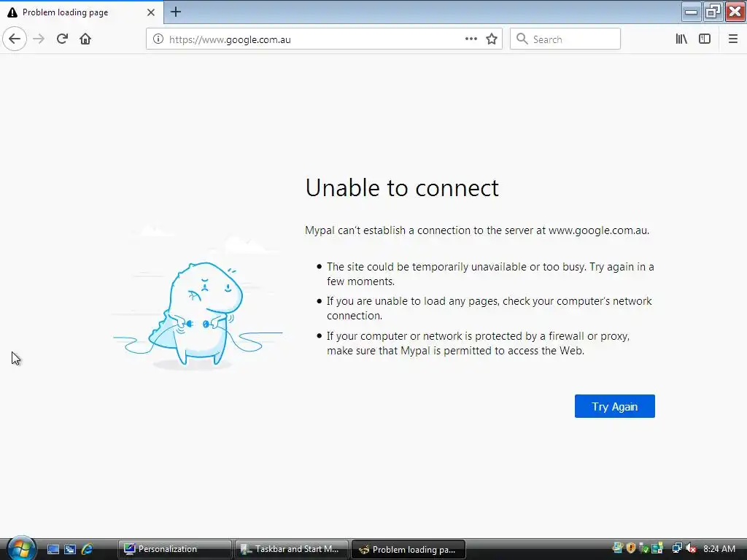Image resolution: width=747 pixels, height=560 pixels.
Task: Toggle the sidebar icon in toolbar
Action: pos(705,39)
